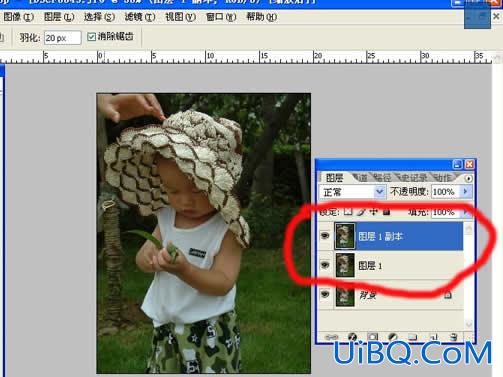Click the add layer mask icon
This screenshot has height=377, width=503.
(x=373, y=337)
